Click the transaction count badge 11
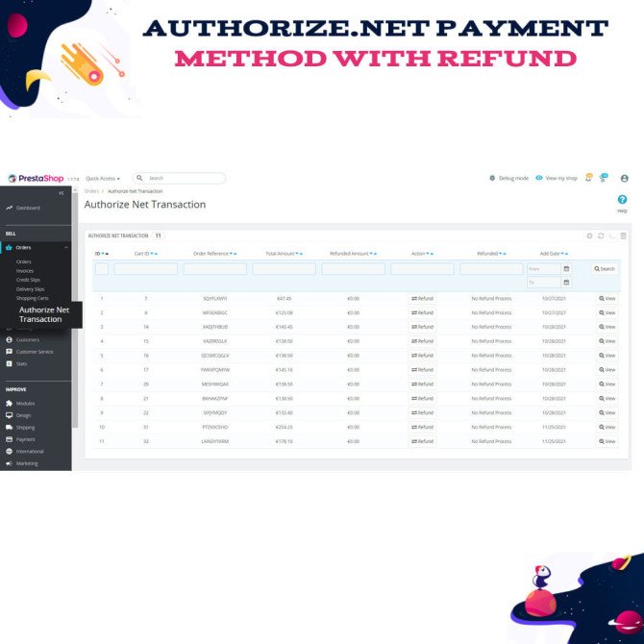 (158, 235)
